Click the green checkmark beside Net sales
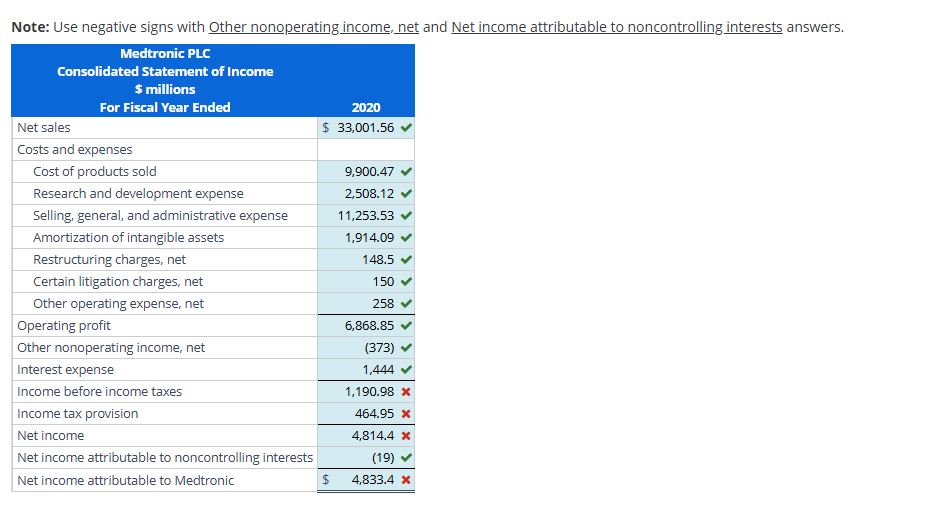Viewport: 950px width, 506px height. (x=407, y=127)
